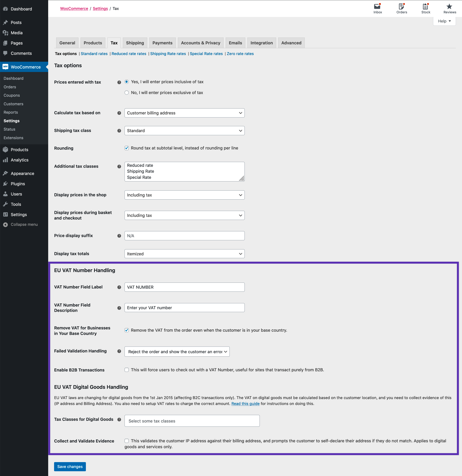Enable Remove VAT for Businesses checkbox
The width and height of the screenshot is (462, 476).
click(127, 330)
